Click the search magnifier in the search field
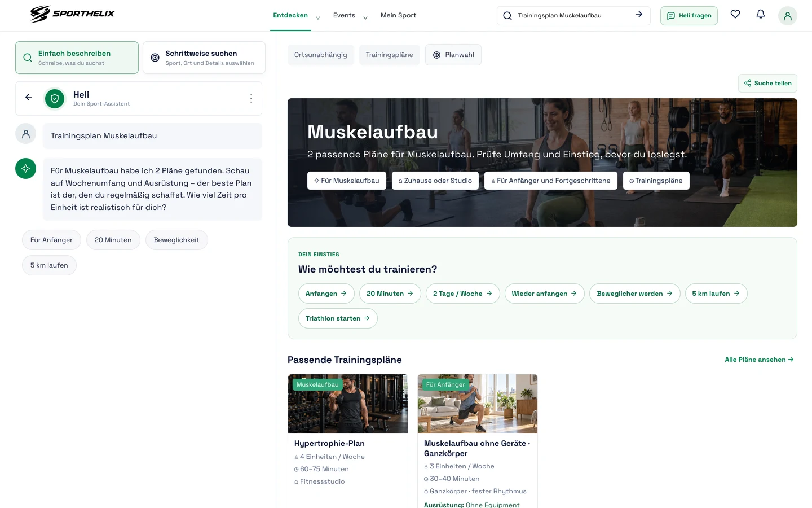This screenshot has width=812, height=508. pyautogui.click(x=507, y=16)
